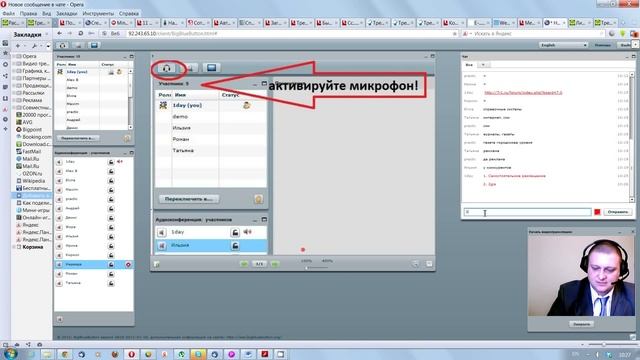The width and height of the screenshot is (640, 360).
Task: Expand the Рассылки bookmarks folder
Action: tap(14, 93)
